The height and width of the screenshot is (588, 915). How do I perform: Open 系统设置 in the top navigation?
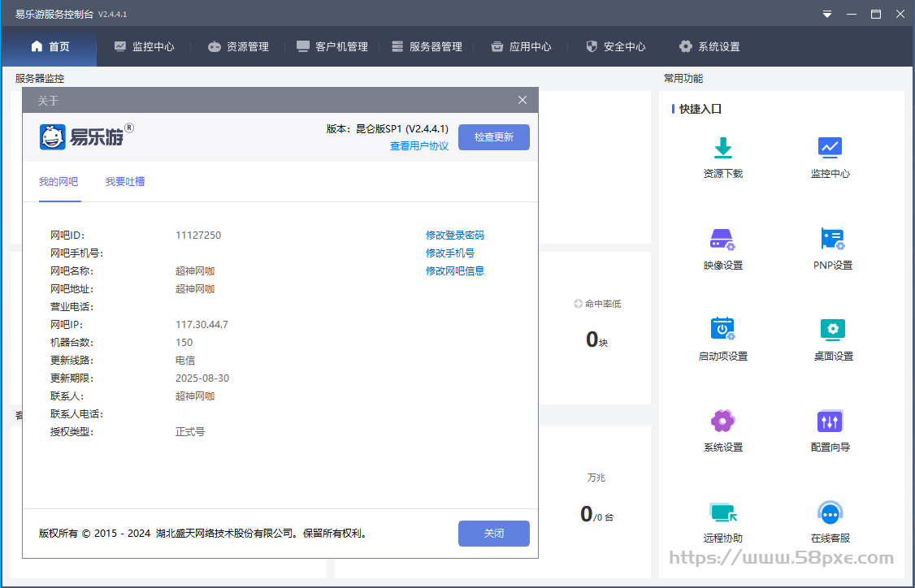pyautogui.click(x=709, y=46)
